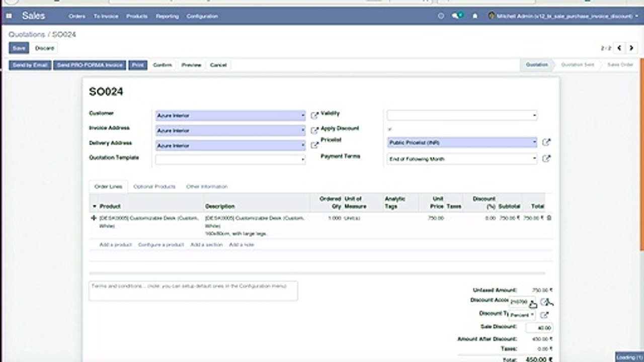The image size is (644, 362).
Task: Click the Sales app title
Action: click(33, 16)
